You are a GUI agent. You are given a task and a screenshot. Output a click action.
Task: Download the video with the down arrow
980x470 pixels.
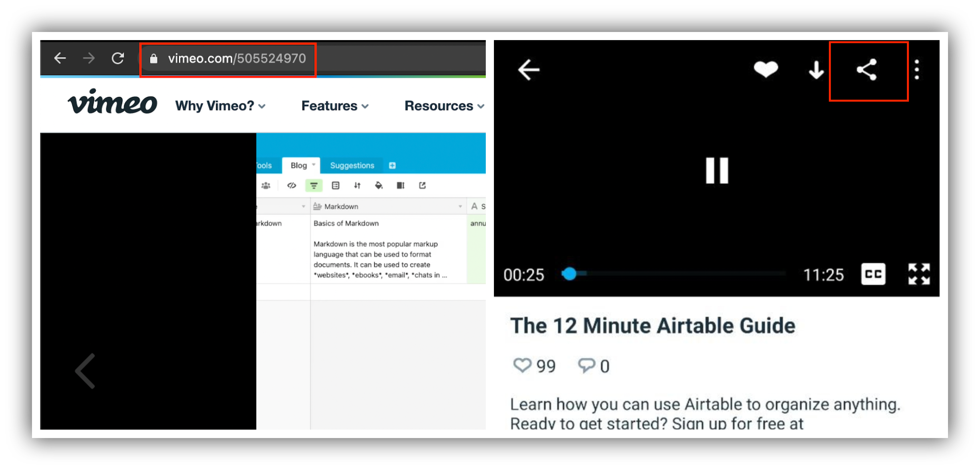816,70
